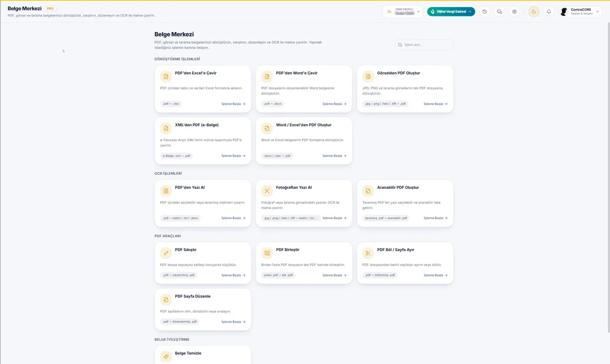Click İşleme Başla on Aranabilir PDF Oluştur
610x364 pixels.
[436, 218]
